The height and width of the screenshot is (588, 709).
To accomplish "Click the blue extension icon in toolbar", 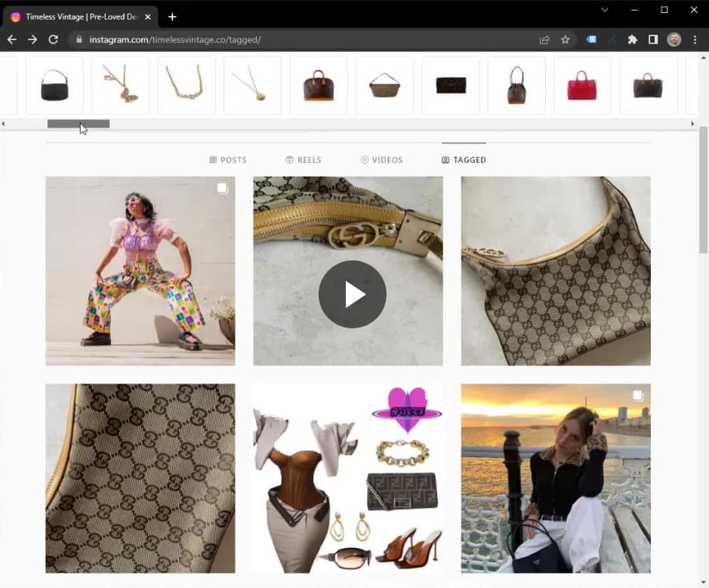I will pyautogui.click(x=591, y=40).
